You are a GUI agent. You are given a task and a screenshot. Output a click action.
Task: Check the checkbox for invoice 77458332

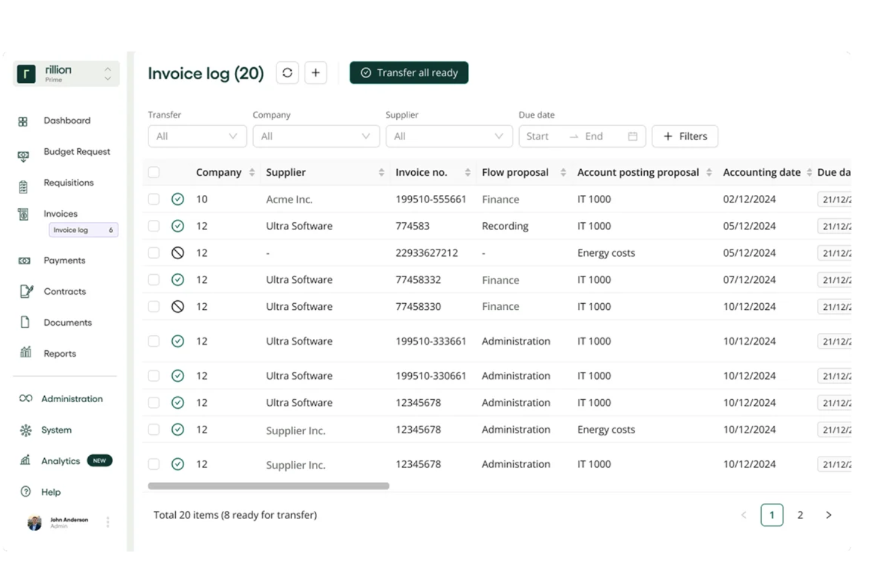(154, 279)
